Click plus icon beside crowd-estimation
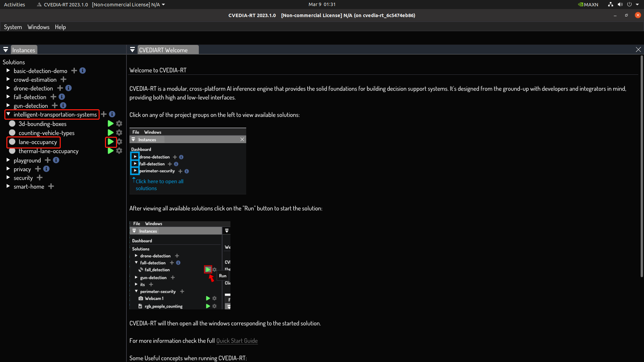Viewport: 644px width, 362px height. click(63, 79)
